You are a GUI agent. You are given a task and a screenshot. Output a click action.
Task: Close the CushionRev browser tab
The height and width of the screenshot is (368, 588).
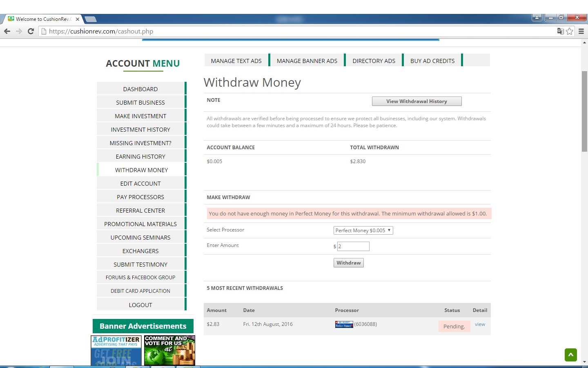click(78, 19)
